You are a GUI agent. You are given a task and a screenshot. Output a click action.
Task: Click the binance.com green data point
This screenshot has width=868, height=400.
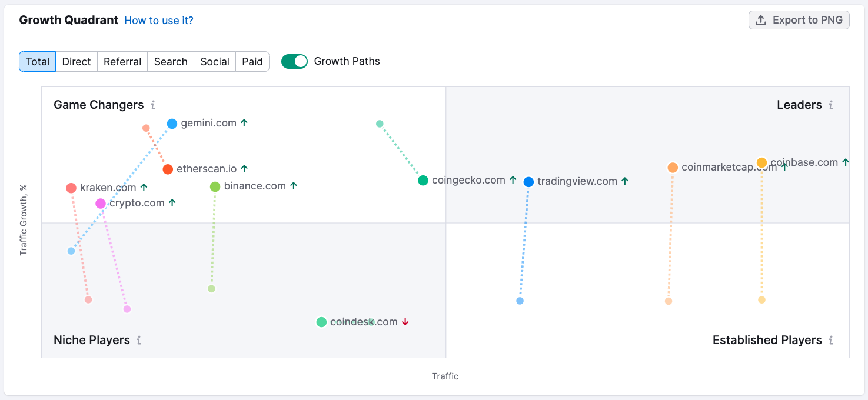pyautogui.click(x=215, y=186)
